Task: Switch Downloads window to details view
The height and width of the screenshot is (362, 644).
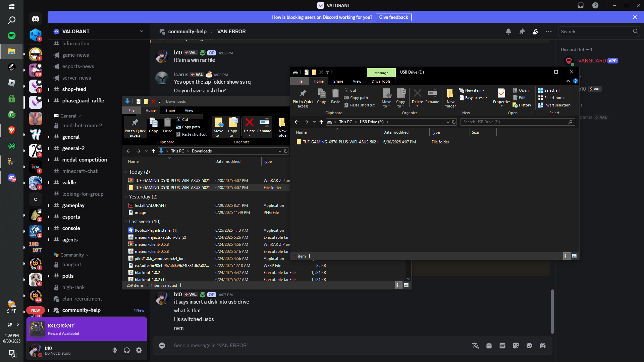Action: click(x=398, y=285)
